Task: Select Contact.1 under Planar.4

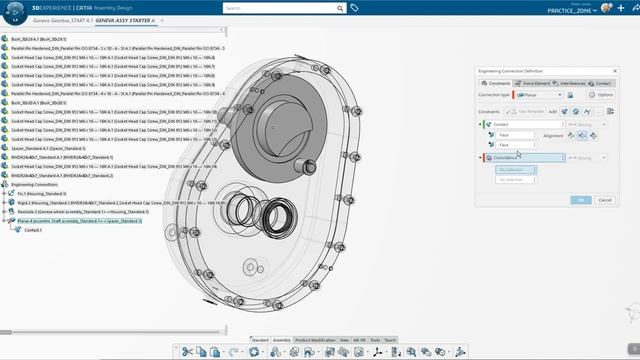Action: (x=33, y=230)
